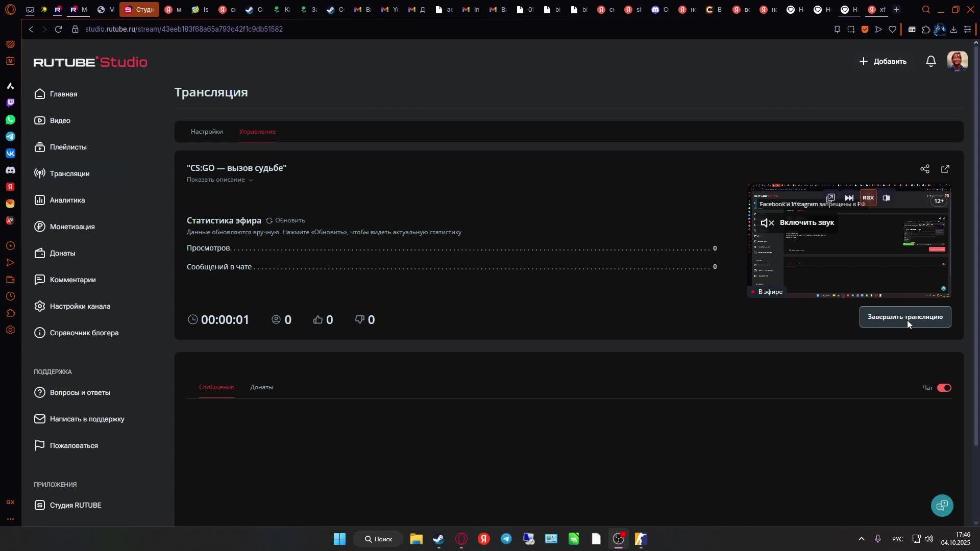Open WhatsApp in the Opera sidebar
This screenshot has width=980, height=551.
pos(10,119)
